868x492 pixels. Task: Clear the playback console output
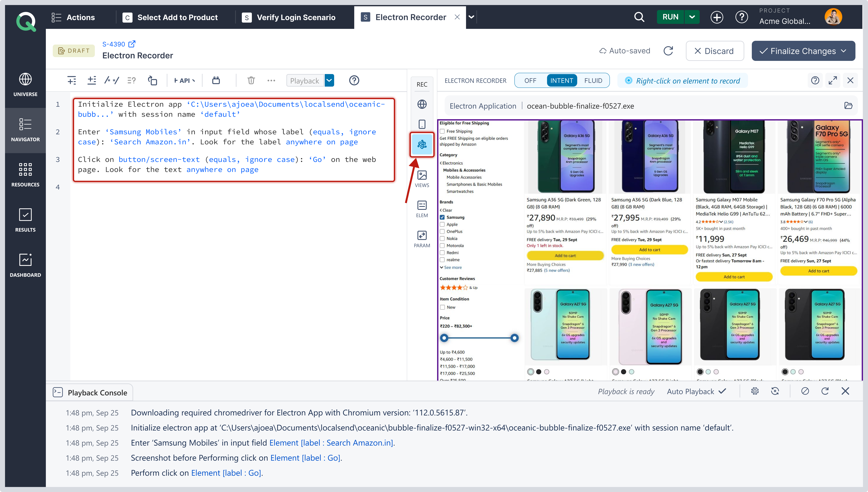click(805, 391)
